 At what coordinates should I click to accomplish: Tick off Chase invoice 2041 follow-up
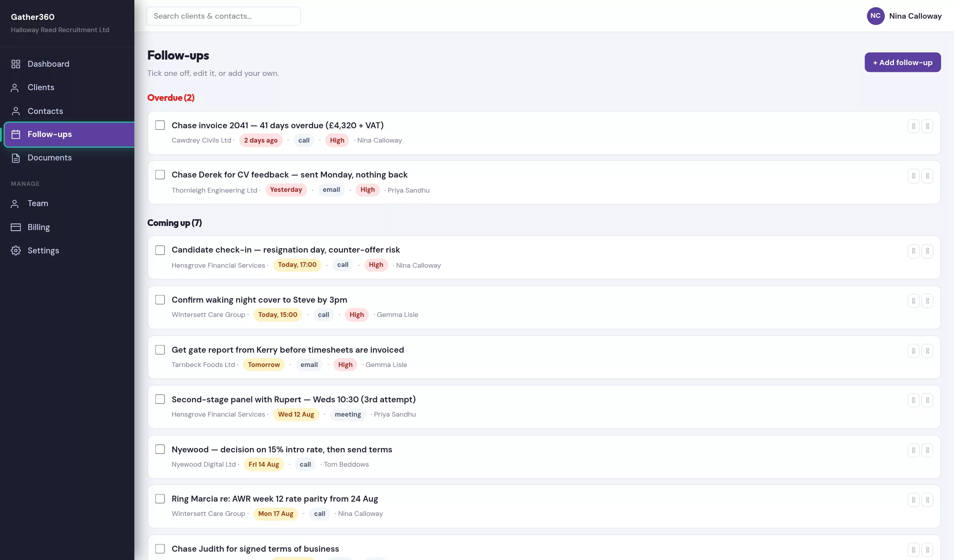pyautogui.click(x=160, y=125)
